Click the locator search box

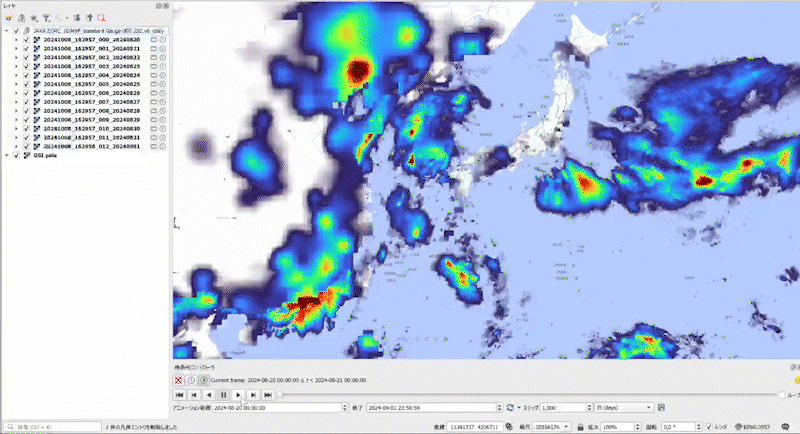click(x=53, y=426)
